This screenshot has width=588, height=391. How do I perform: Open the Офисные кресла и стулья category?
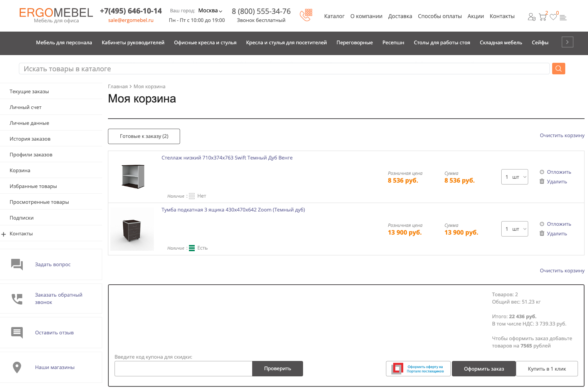pos(205,43)
